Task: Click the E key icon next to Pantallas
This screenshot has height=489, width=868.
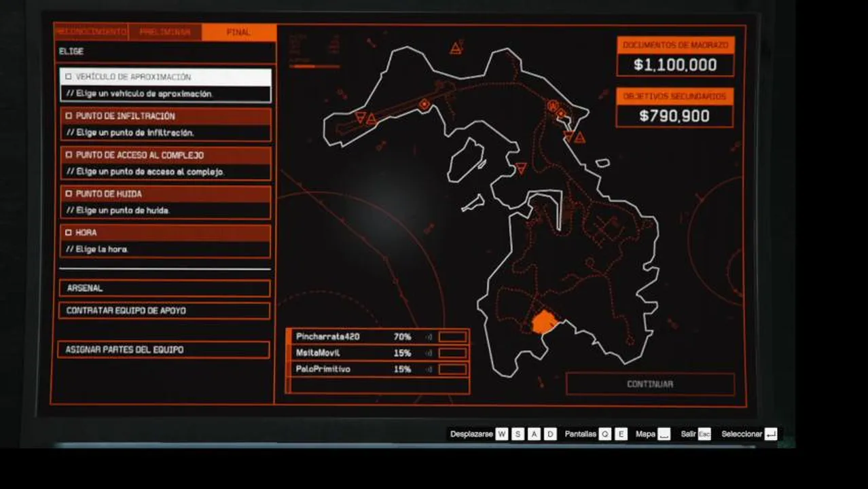Action: pyautogui.click(x=621, y=434)
